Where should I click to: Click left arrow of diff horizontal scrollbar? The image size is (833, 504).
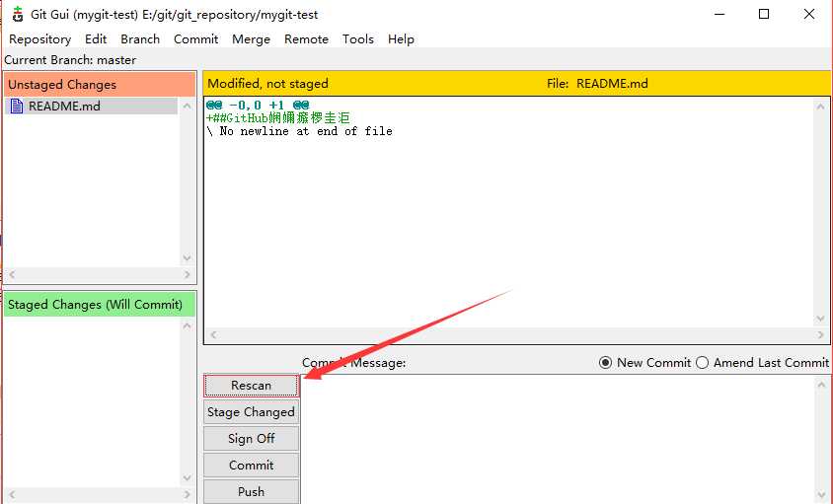coord(213,334)
